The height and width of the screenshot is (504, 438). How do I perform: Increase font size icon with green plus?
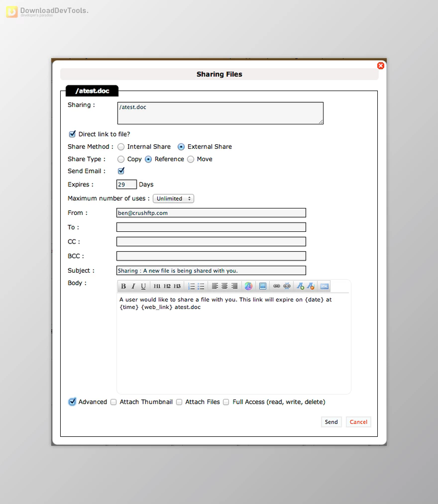(300, 286)
